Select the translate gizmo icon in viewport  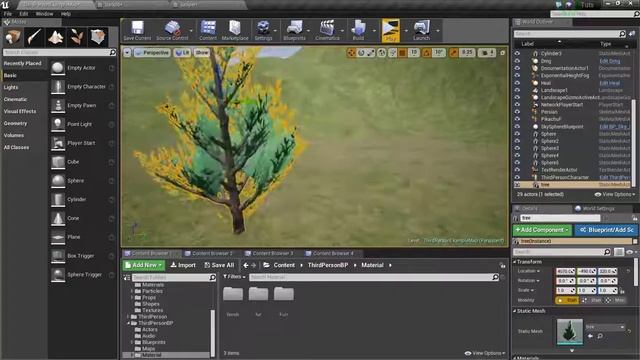pyautogui.click(x=351, y=53)
